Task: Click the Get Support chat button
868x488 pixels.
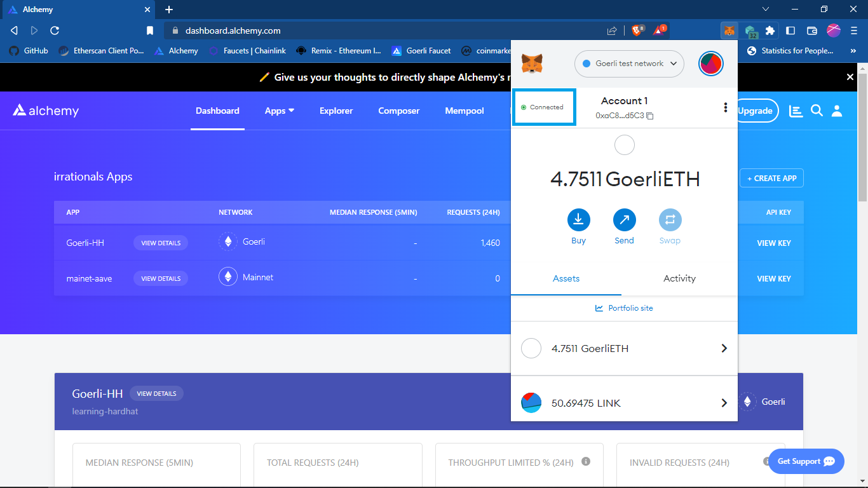Action: pyautogui.click(x=806, y=461)
